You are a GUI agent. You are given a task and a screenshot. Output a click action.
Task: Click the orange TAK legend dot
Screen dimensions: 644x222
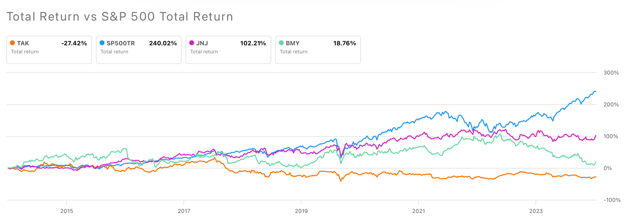pos(12,43)
